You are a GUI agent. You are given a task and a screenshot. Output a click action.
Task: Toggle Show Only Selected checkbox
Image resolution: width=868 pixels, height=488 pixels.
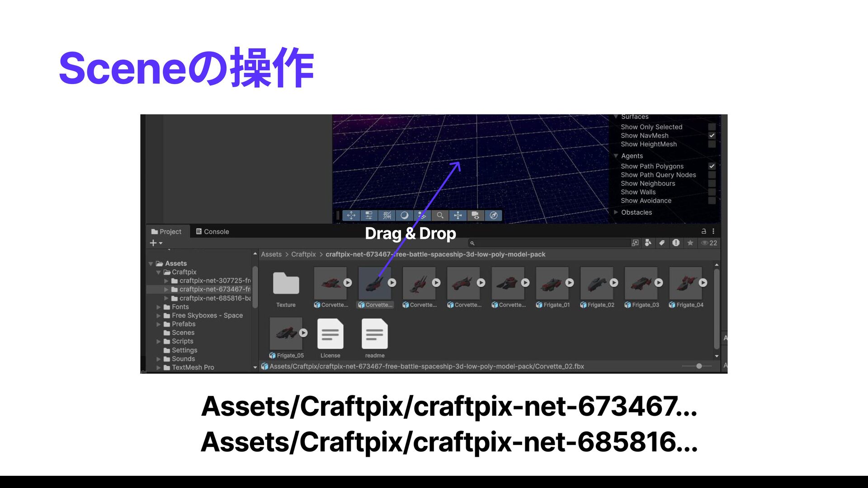(712, 127)
